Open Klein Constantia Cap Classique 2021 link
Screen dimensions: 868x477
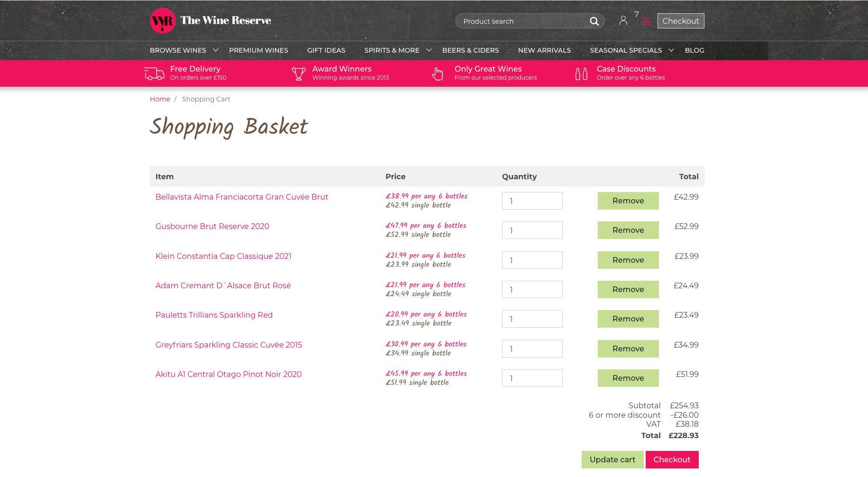point(223,256)
